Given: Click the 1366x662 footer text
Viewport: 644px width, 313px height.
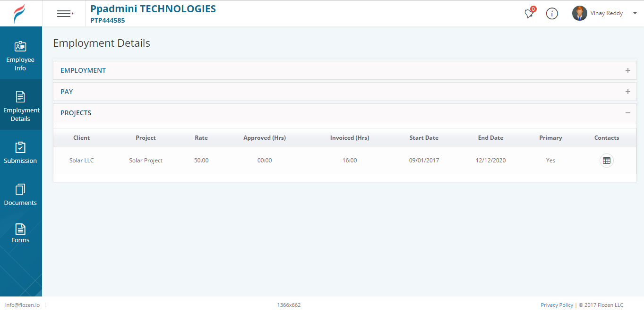Looking at the screenshot, I should click(x=289, y=305).
